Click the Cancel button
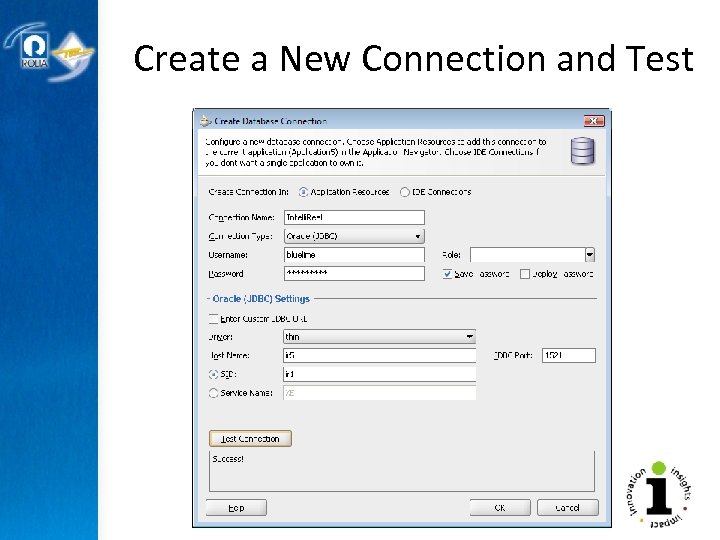 pyautogui.click(x=568, y=508)
